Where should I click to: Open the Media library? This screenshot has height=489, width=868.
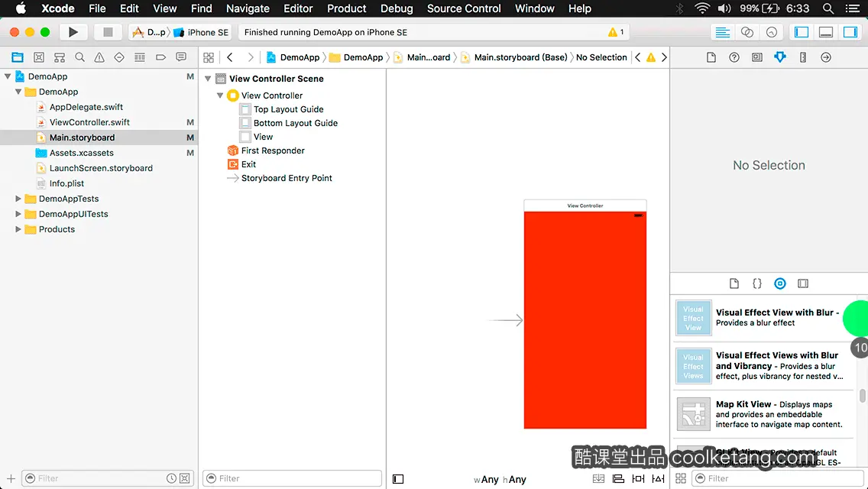(x=803, y=283)
